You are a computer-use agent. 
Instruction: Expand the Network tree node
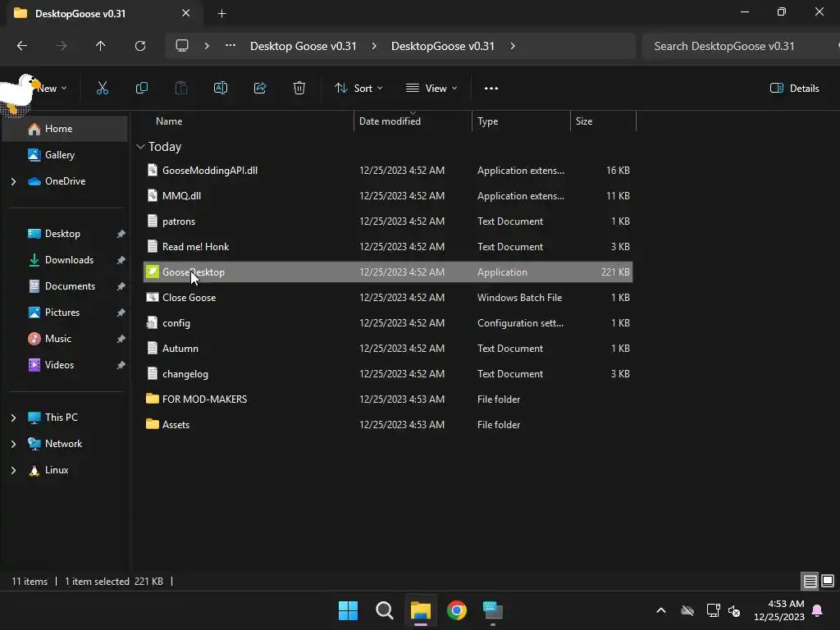(13, 444)
